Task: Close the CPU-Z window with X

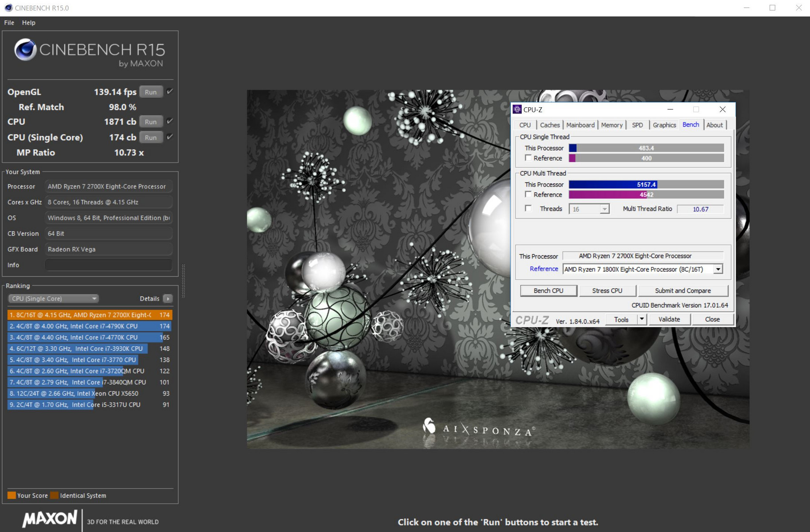Action: (722, 110)
